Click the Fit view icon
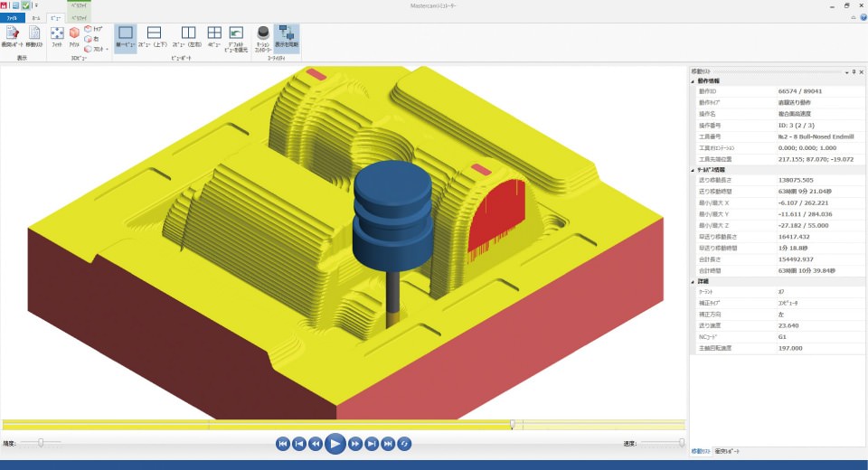 pyautogui.click(x=56, y=33)
